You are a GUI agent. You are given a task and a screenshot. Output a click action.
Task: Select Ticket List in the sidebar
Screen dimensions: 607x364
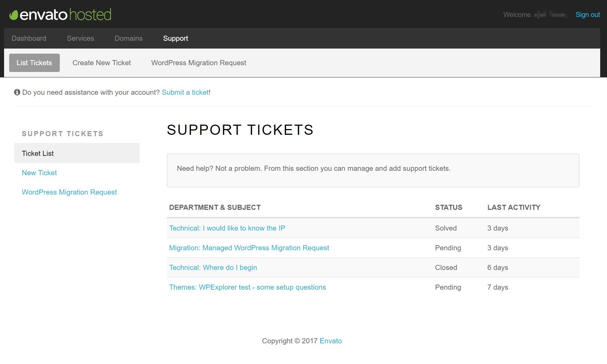click(38, 153)
